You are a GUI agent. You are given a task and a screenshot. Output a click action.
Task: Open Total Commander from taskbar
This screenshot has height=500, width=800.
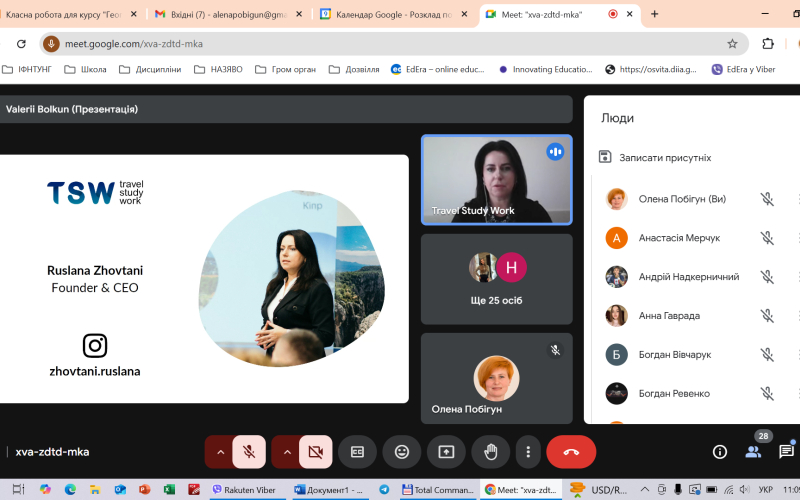(438, 490)
